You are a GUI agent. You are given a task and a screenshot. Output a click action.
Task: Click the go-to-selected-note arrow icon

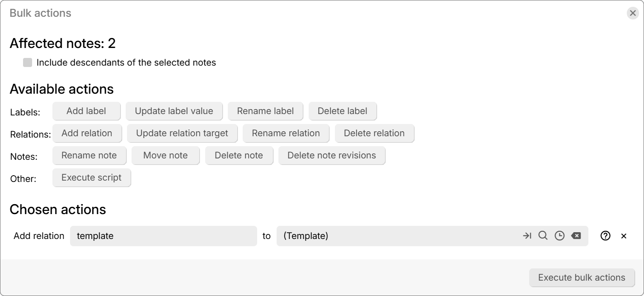(x=527, y=236)
